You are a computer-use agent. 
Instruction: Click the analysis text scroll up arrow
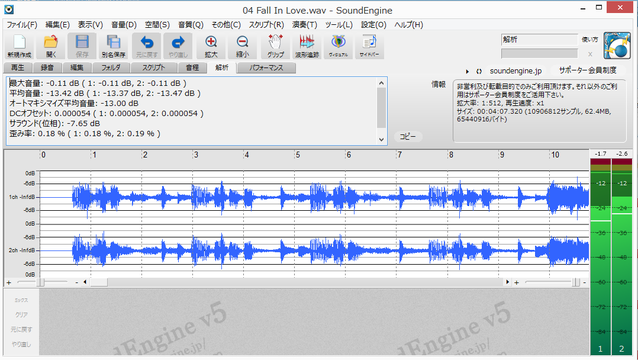click(381, 83)
